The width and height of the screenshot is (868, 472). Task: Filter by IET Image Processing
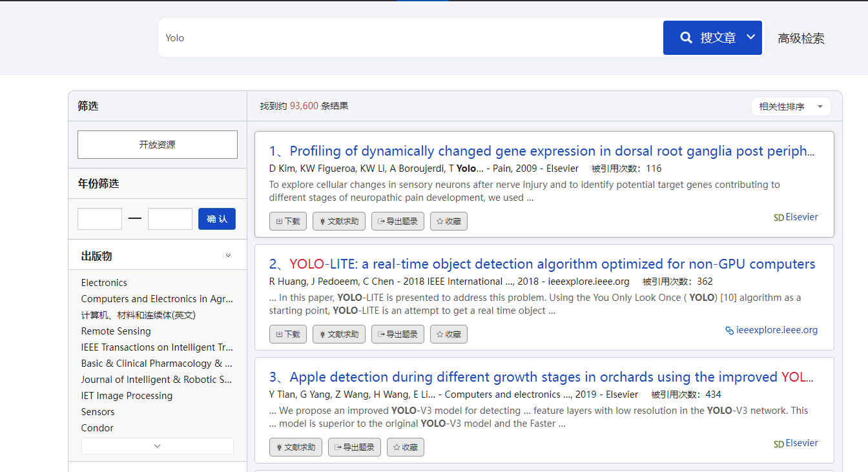click(127, 396)
